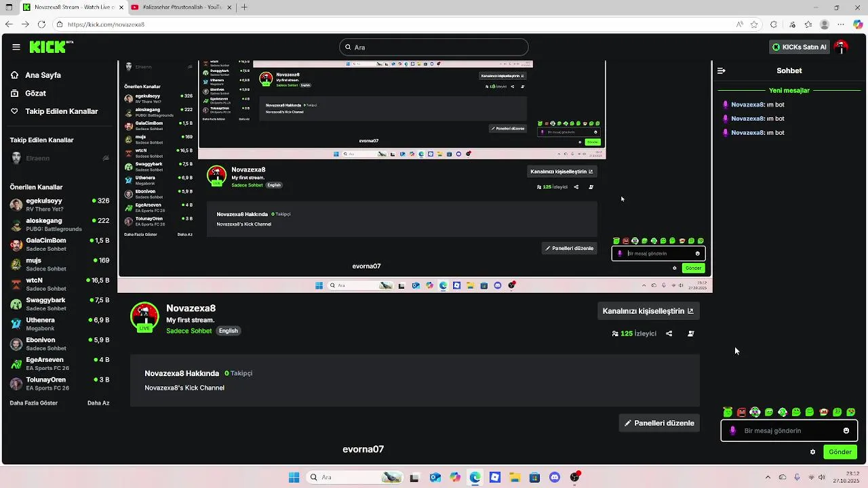
Task: Go to Gözat
Action: pyautogui.click(x=36, y=94)
